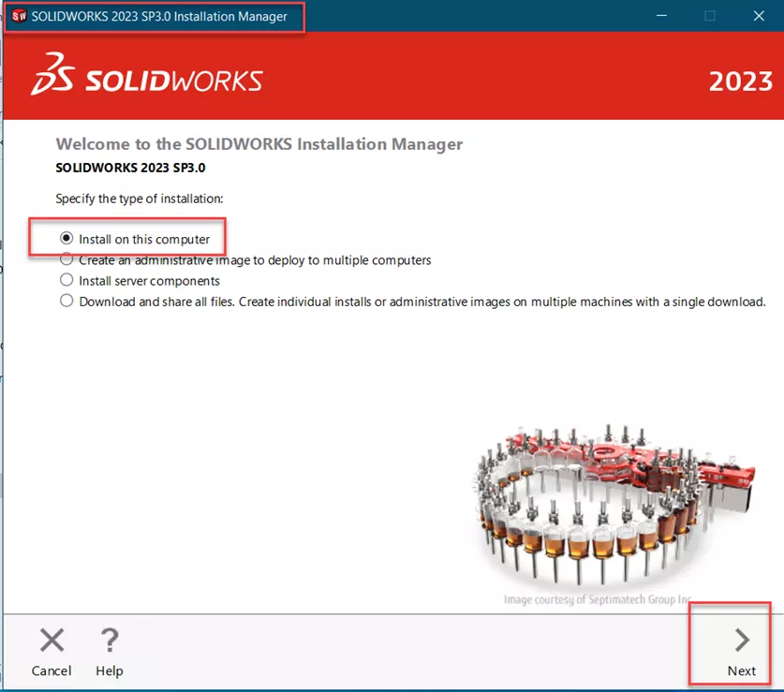This screenshot has width=784, height=692.
Task: Click the bottle-filling machine image
Action: tap(613, 505)
